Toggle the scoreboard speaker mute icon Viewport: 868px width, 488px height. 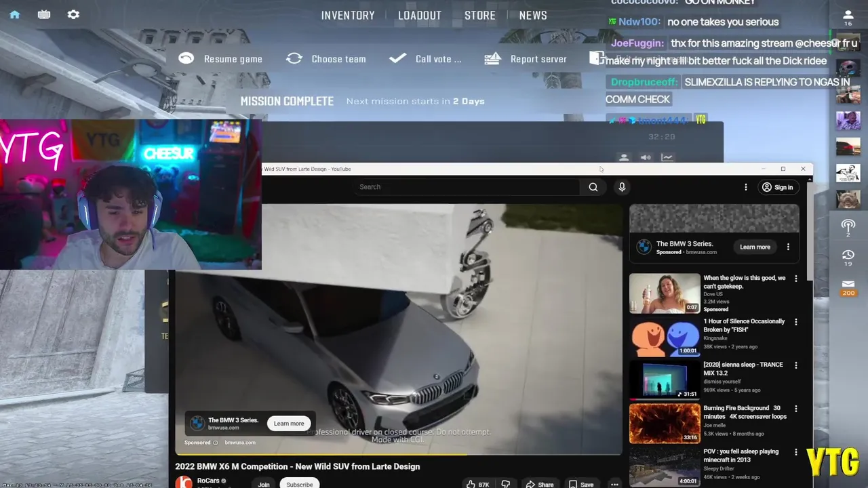click(646, 157)
